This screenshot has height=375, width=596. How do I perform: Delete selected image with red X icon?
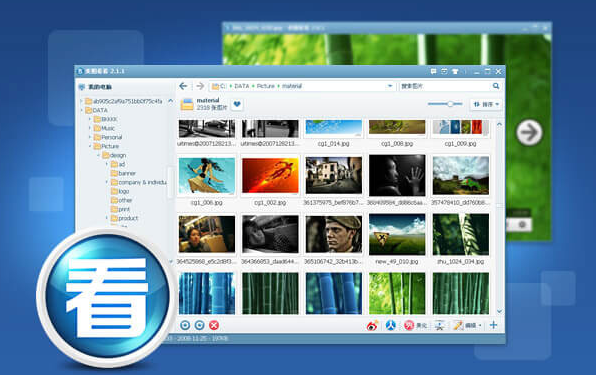(x=214, y=325)
